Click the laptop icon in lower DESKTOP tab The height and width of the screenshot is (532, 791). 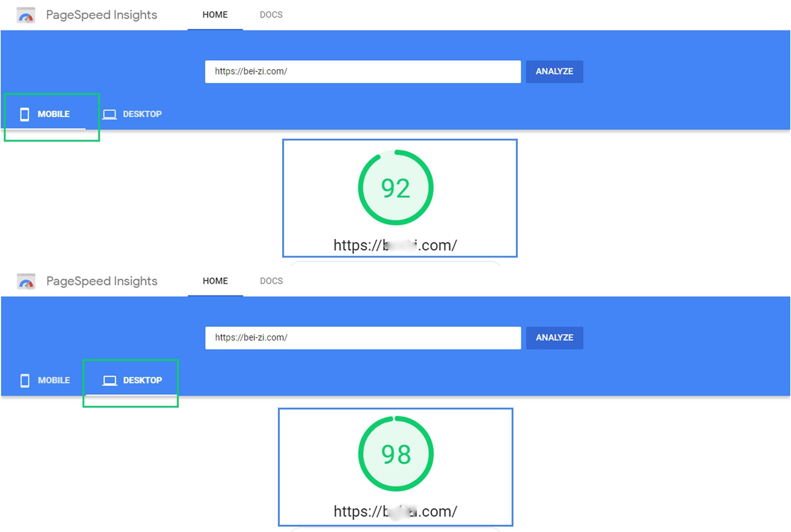(x=110, y=380)
